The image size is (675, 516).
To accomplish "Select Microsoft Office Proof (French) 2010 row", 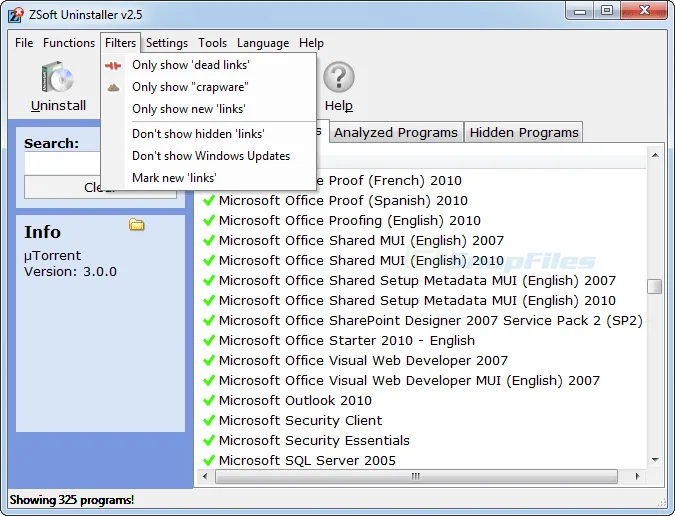I will pyautogui.click(x=390, y=180).
